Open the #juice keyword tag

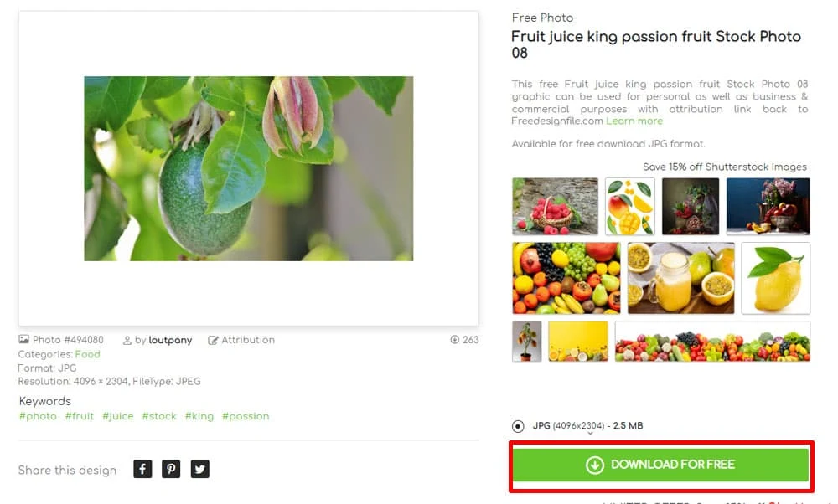pyautogui.click(x=118, y=416)
